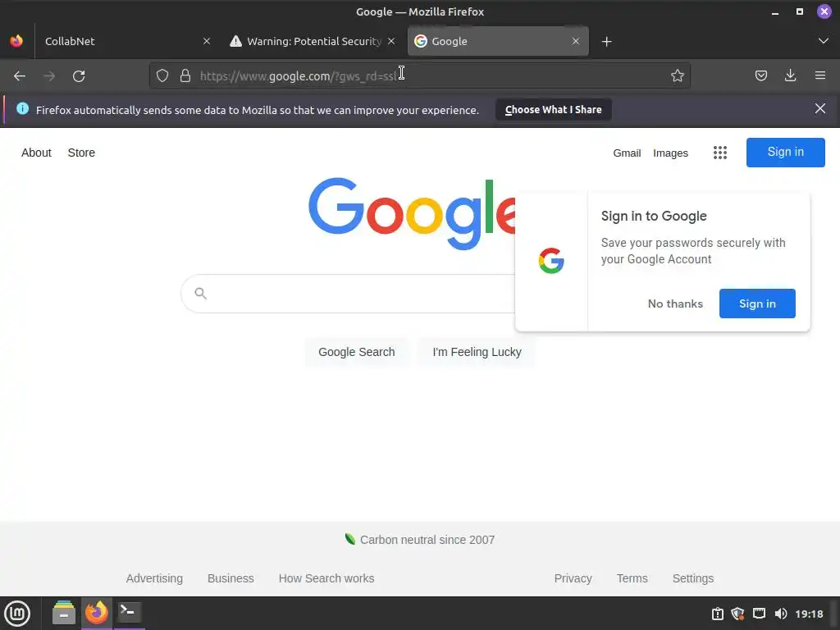The height and width of the screenshot is (630, 840).
Task: Click the Google Search button
Action: pyautogui.click(x=356, y=352)
